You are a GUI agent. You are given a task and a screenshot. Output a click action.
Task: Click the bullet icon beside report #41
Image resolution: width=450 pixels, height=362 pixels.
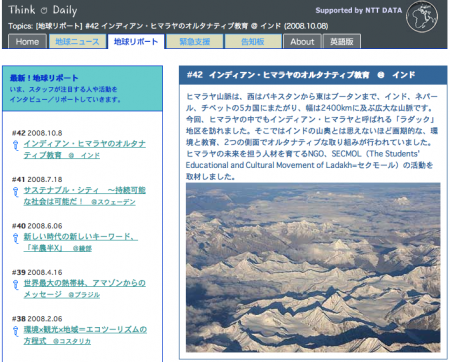[x=15, y=192]
